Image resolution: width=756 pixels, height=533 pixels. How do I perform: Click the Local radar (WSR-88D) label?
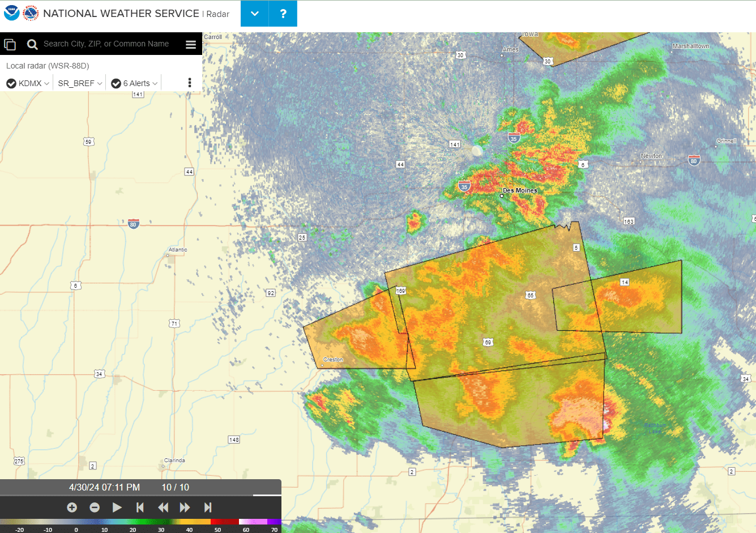[48, 66]
